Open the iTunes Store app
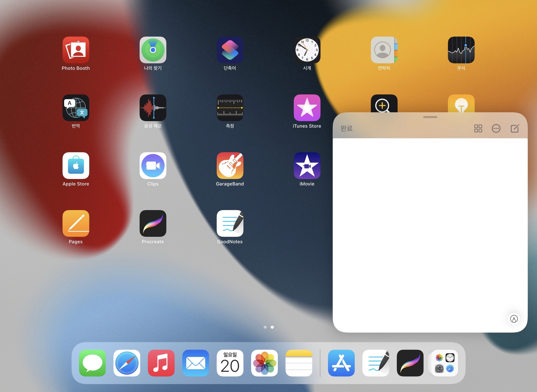Screen dimensions: 537x392 (307, 108)
